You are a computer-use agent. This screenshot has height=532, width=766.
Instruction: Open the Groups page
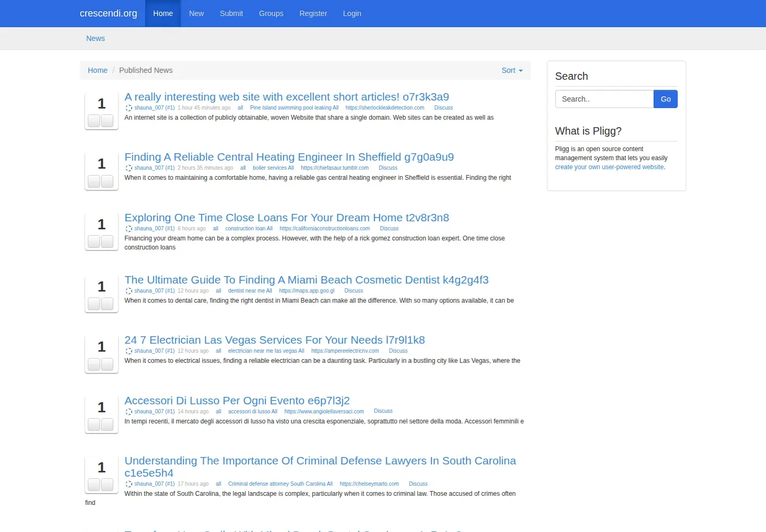point(271,13)
